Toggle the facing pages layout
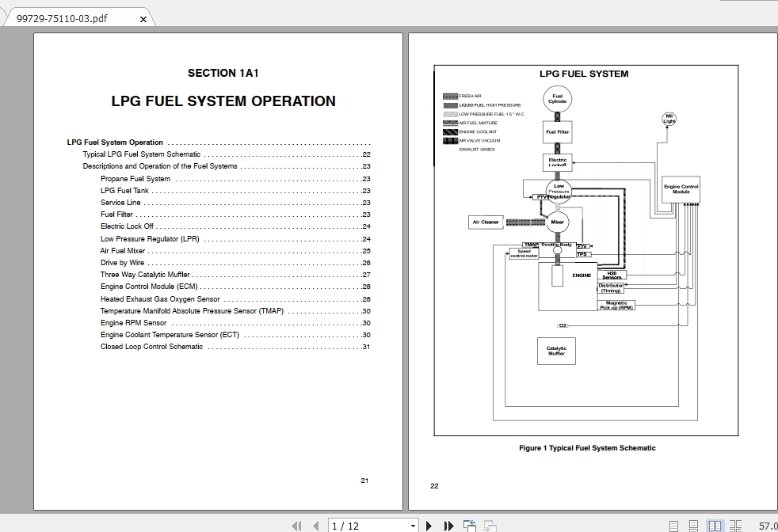This screenshot has width=778, height=532. pos(715,525)
